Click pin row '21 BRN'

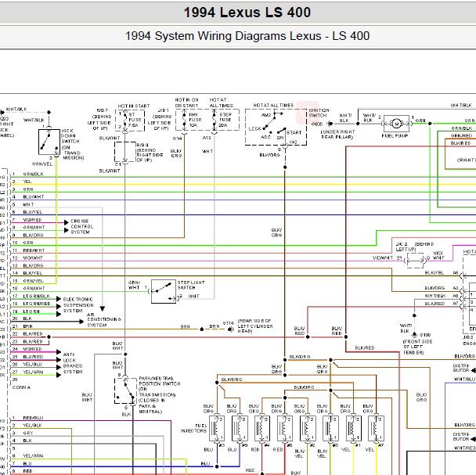pos(22,326)
